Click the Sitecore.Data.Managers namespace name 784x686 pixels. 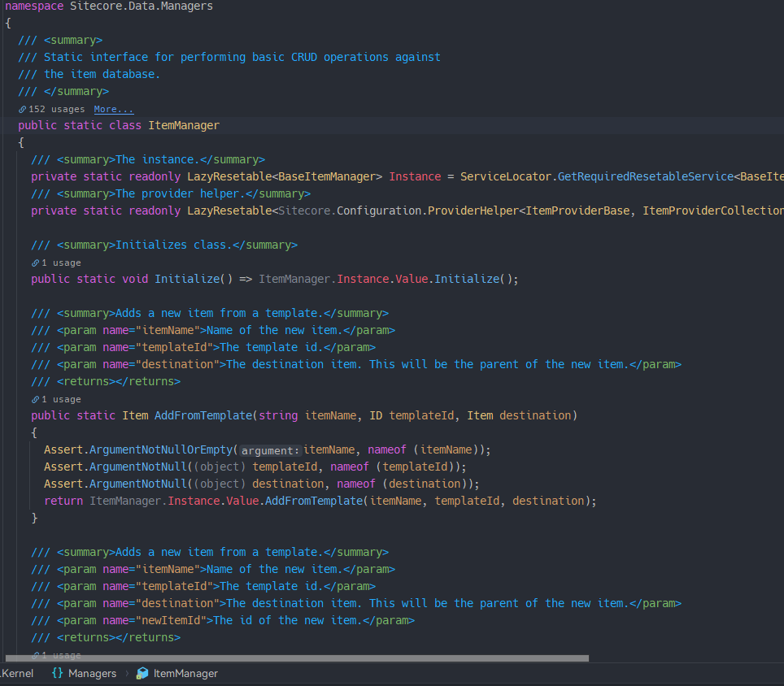point(142,7)
